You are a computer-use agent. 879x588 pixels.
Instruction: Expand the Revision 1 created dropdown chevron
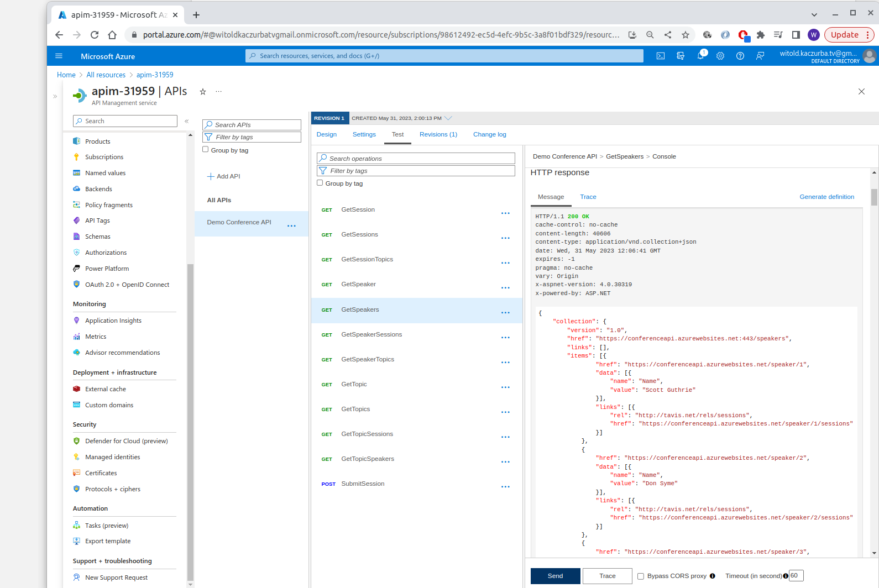[x=448, y=118]
